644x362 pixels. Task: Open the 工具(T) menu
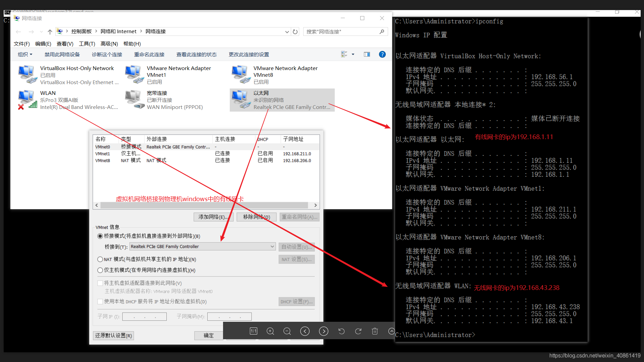(x=87, y=44)
